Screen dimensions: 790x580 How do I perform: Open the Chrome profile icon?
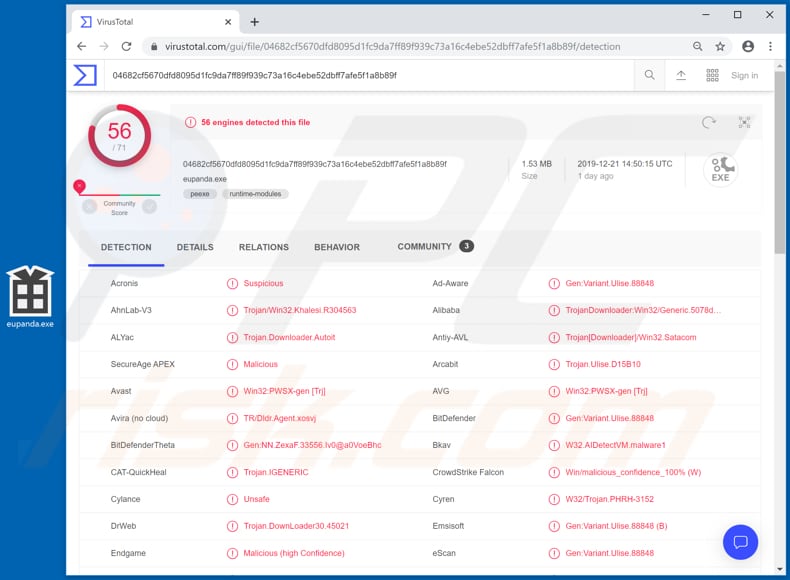tap(747, 46)
